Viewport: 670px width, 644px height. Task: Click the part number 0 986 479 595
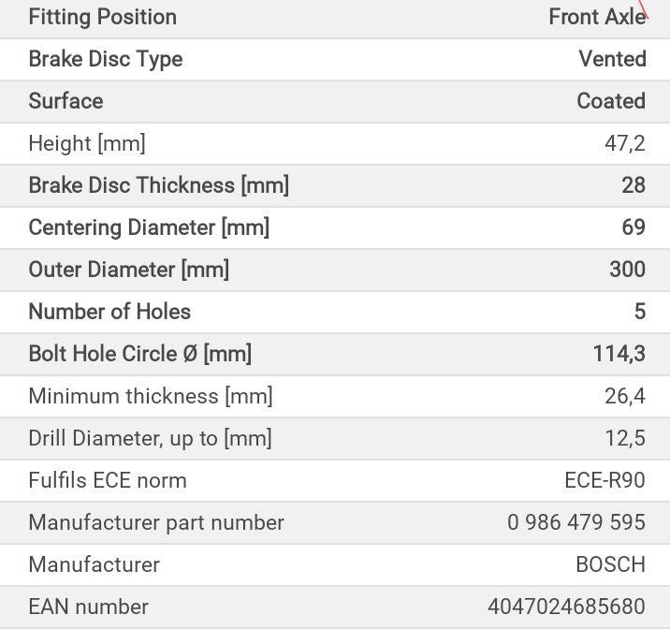click(x=576, y=522)
